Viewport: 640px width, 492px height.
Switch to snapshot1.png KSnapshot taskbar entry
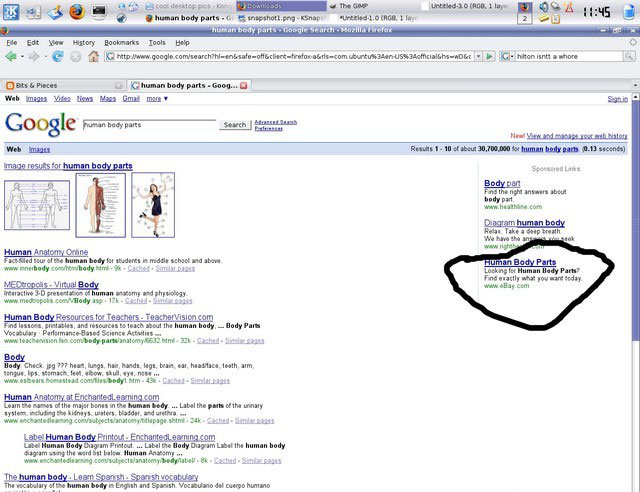click(x=281, y=18)
